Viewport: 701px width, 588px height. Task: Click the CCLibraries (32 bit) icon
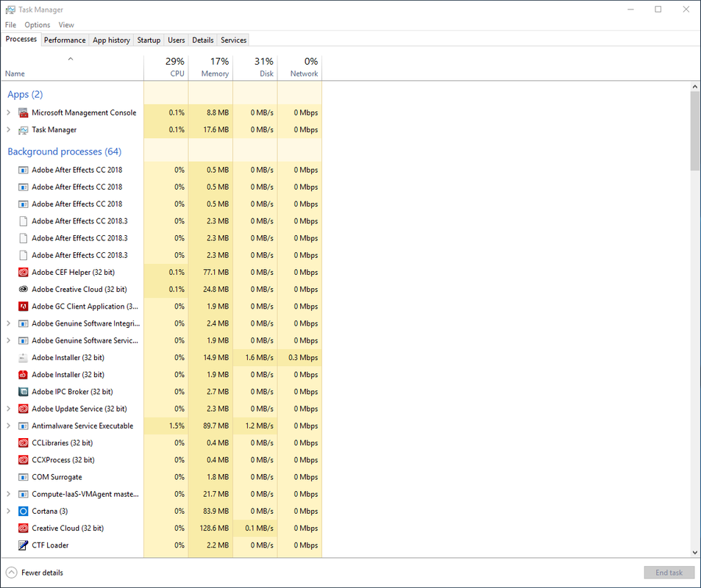point(24,442)
